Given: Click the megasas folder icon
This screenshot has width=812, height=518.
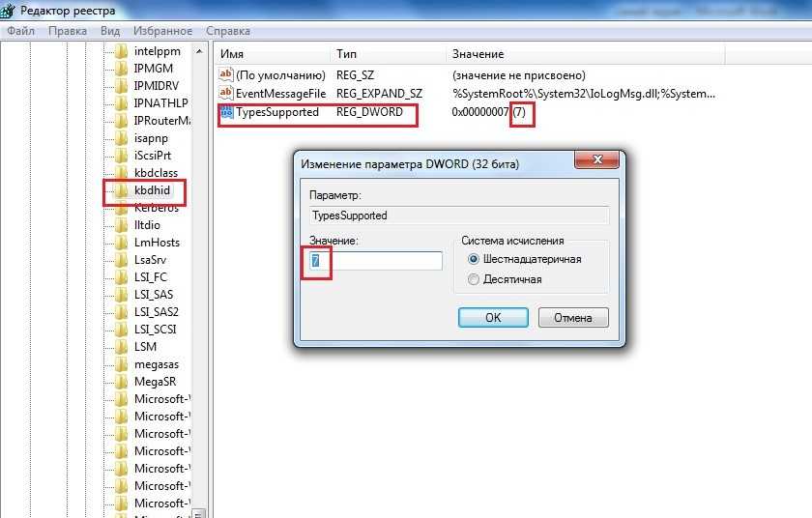Looking at the screenshot, I should tap(121, 364).
